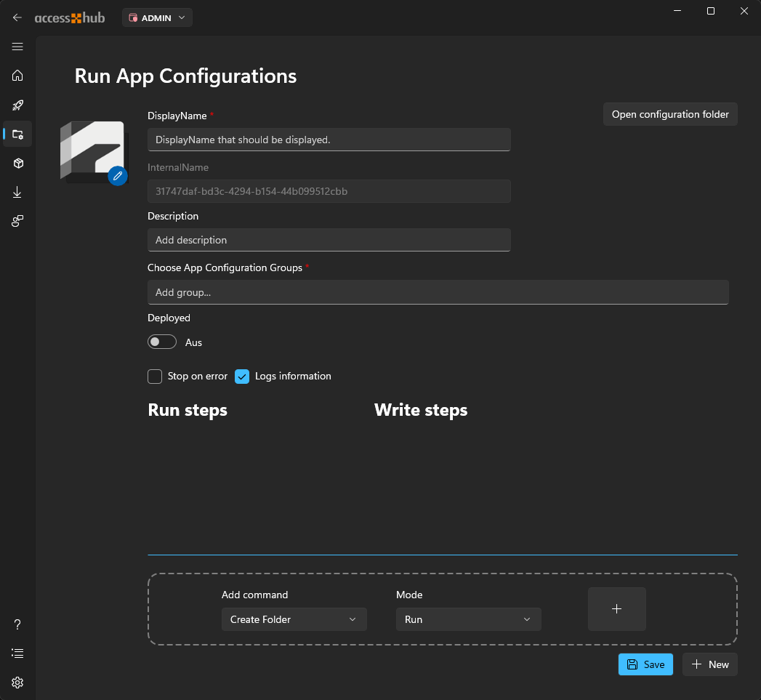This screenshot has height=700, width=761.
Task: Click Open configuration folder button
Action: [670, 114]
